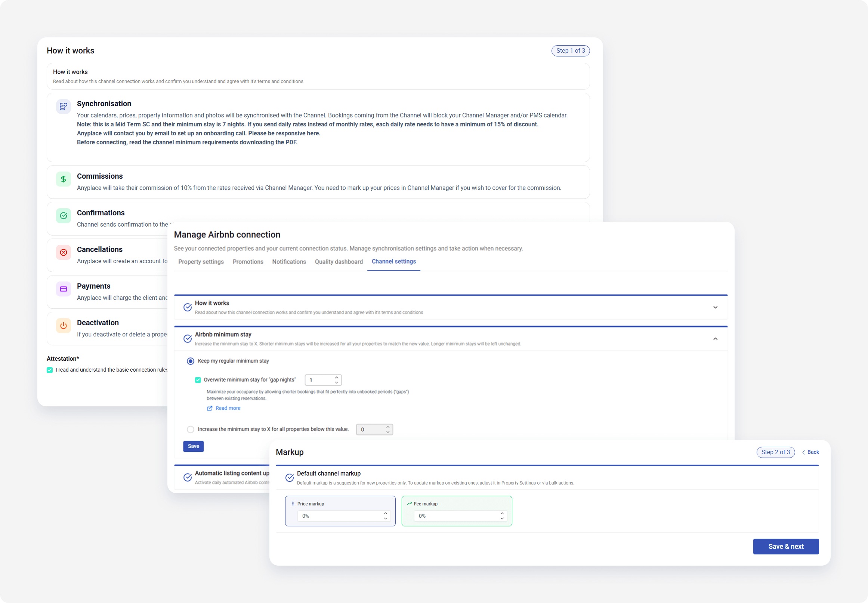Click the Step 2 of 3 badge
This screenshot has width=868, height=603.
coord(775,452)
